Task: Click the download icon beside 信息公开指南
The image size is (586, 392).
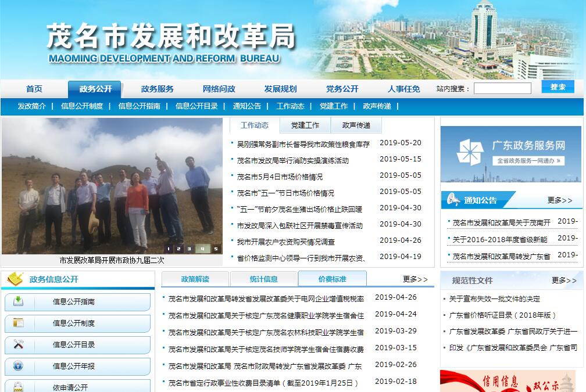Action: [x=18, y=301]
